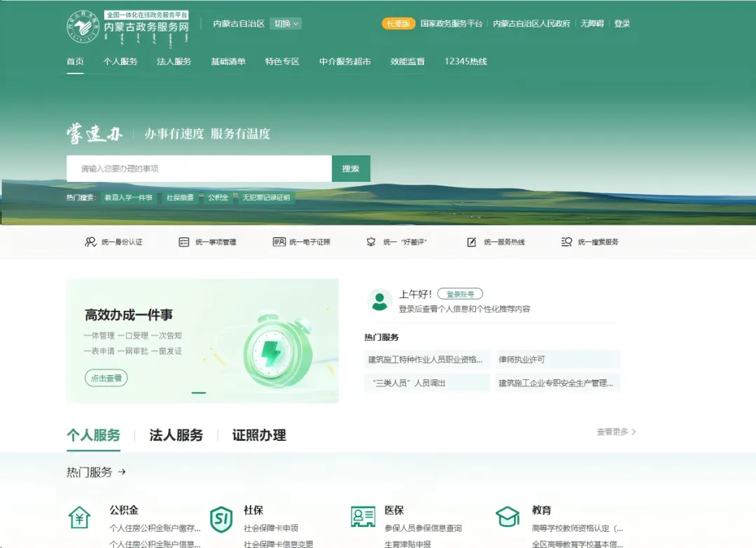Open 统一事项管理 icon
Viewport: 756px width, 548px height.
(x=183, y=242)
